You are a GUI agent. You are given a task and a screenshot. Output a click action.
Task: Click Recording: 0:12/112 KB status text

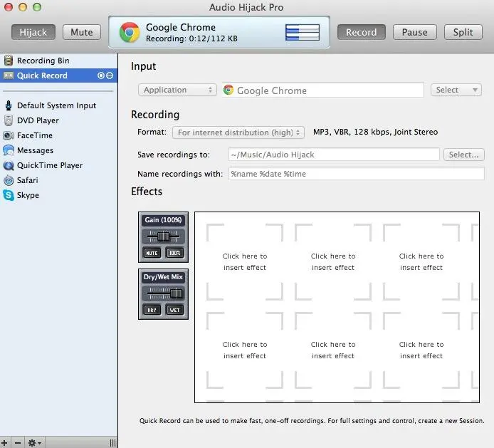point(191,38)
